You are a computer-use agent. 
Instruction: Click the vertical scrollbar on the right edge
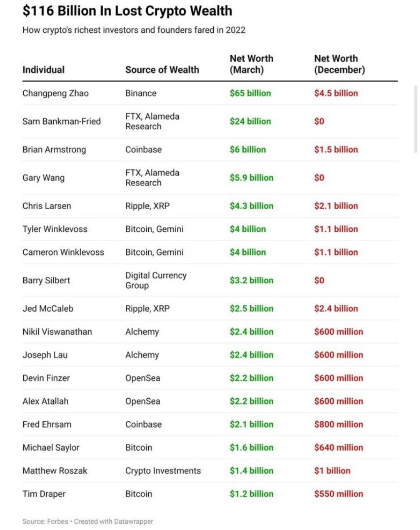click(416, 119)
